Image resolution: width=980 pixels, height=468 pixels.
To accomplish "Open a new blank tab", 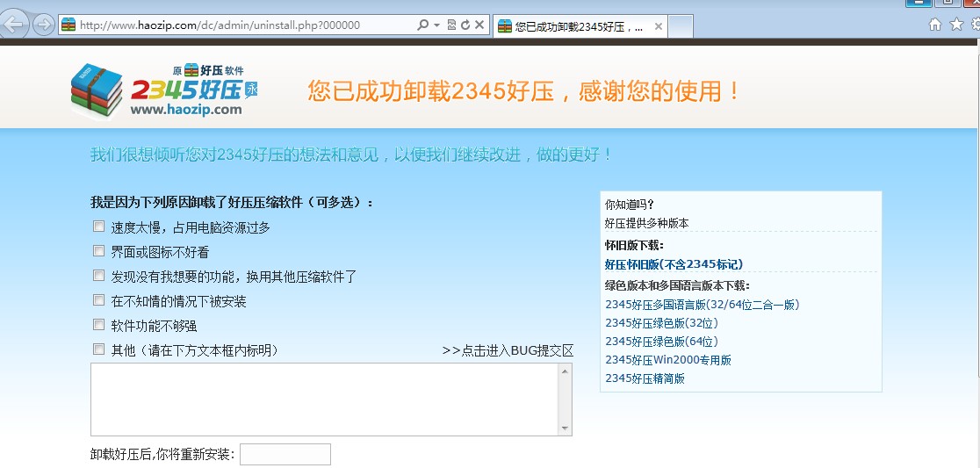I will pyautogui.click(x=681, y=26).
